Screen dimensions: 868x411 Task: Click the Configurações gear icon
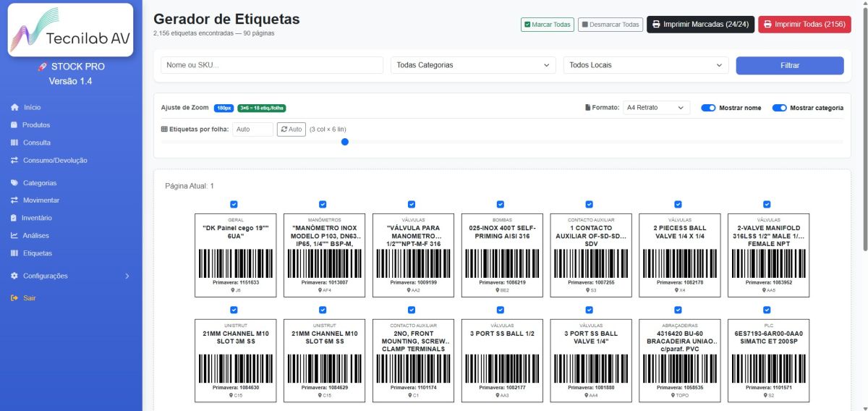coord(14,276)
